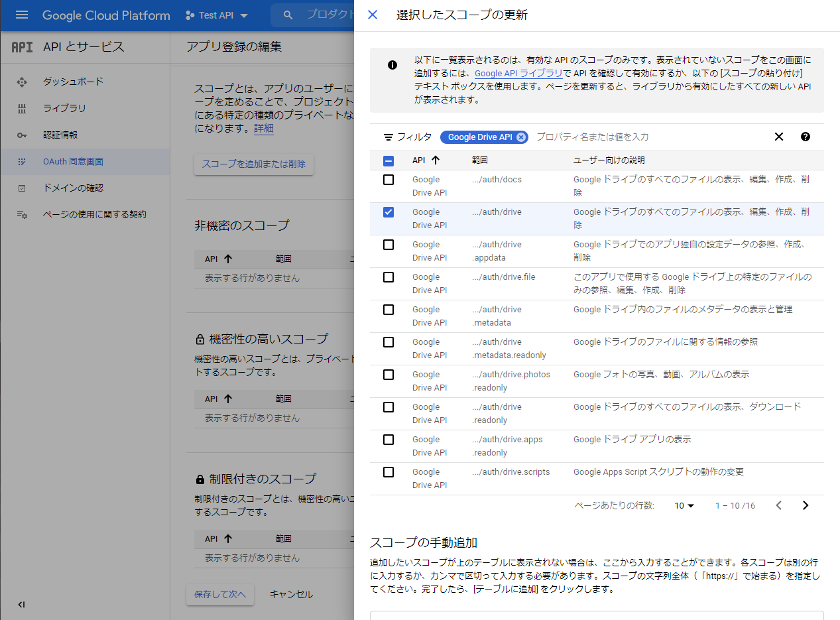Open the Google API ライブラリ link
This screenshot has height=620, width=840.
point(518,73)
